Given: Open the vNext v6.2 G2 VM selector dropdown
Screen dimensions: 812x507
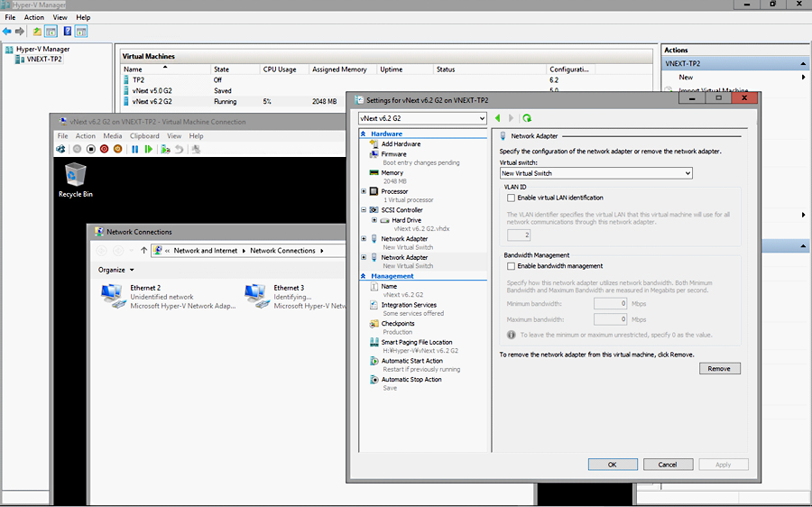Looking at the screenshot, I should coord(422,118).
